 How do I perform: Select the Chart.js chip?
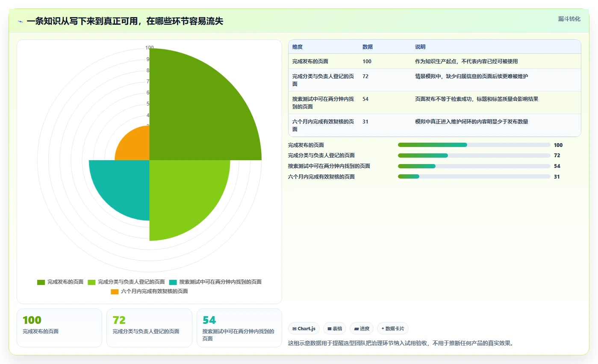[x=304, y=329]
